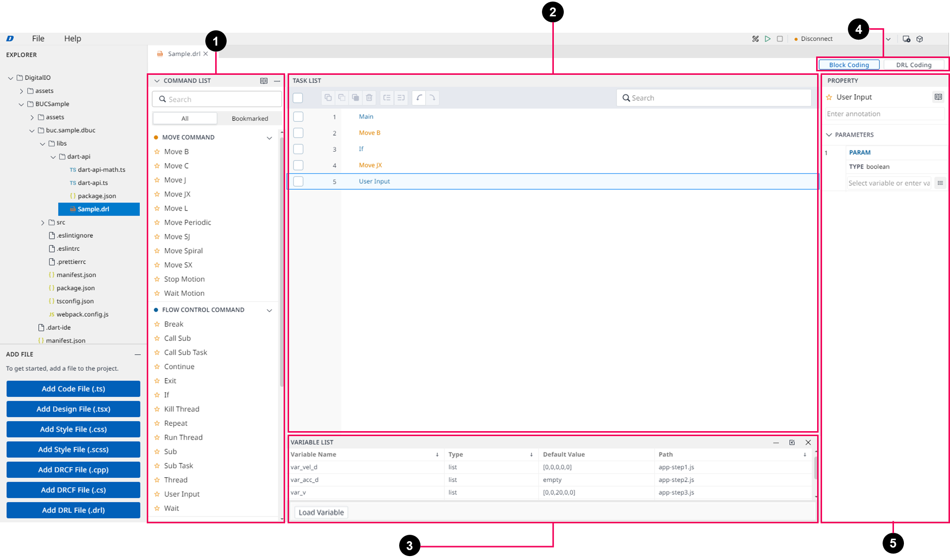Click the Command List search field

tap(217, 99)
